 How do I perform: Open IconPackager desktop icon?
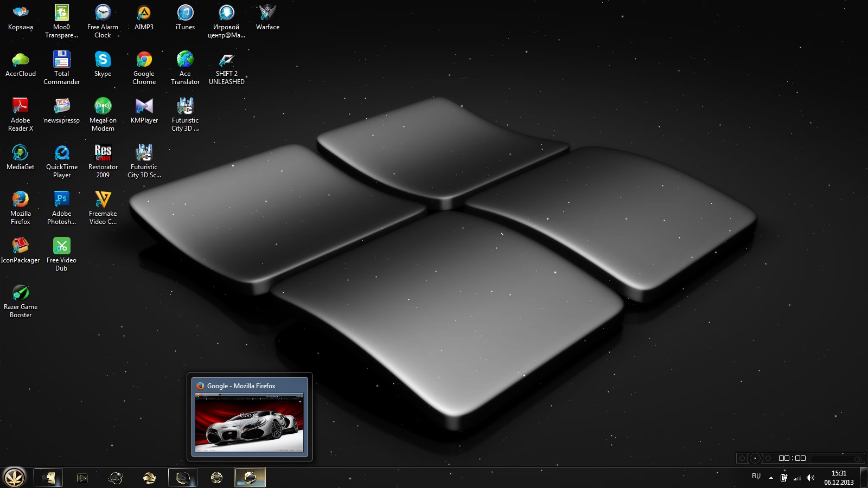pyautogui.click(x=21, y=251)
